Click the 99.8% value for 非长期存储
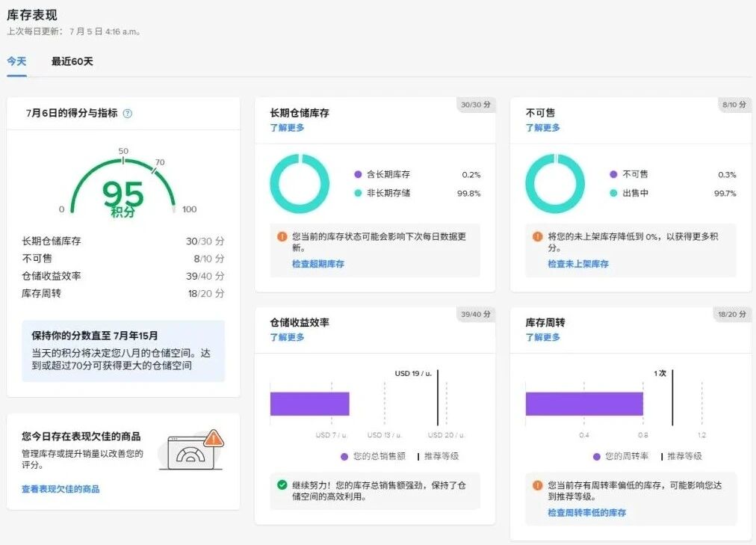This screenshot has height=545, width=756. pos(468,194)
